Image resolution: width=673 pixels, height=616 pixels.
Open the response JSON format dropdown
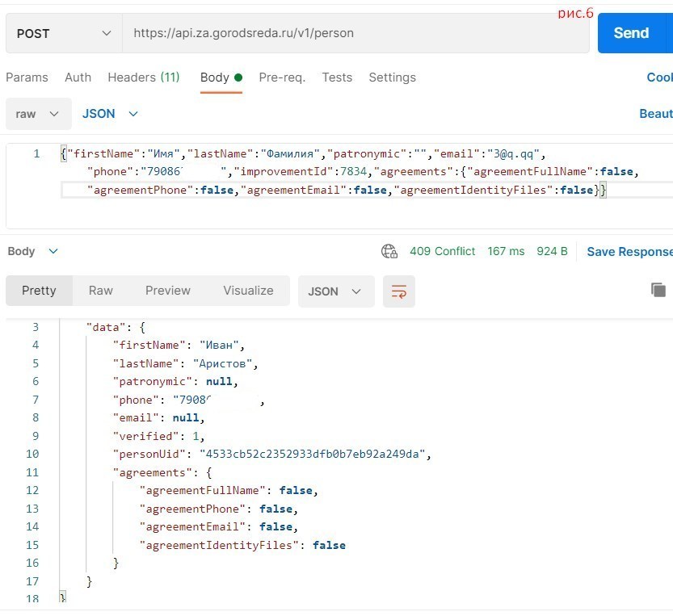click(x=335, y=291)
